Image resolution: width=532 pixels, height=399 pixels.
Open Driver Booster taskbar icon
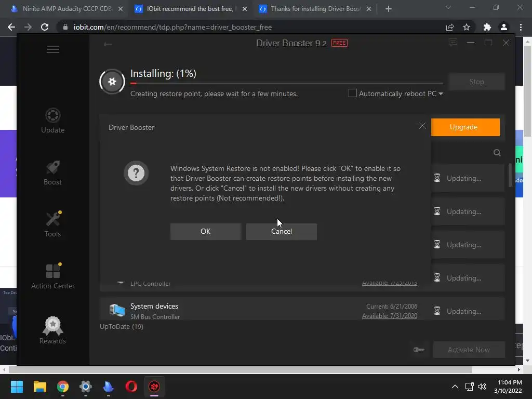point(154,387)
